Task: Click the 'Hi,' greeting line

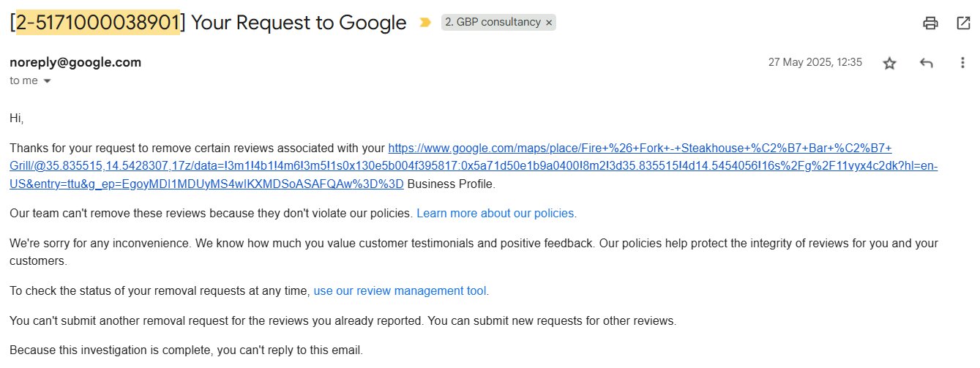Action: [x=17, y=117]
